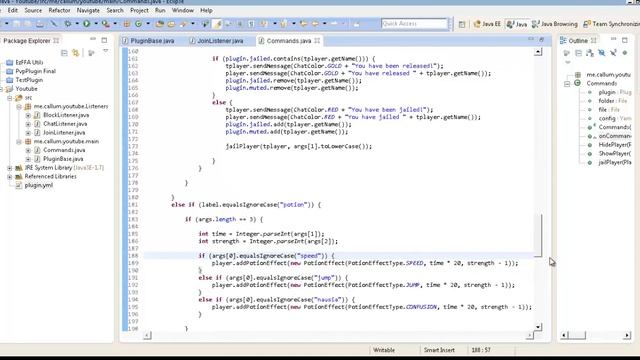Click Smart Insert in the status bar
Image resolution: width=640 pixels, height=360 pixels.
point(439,350)
